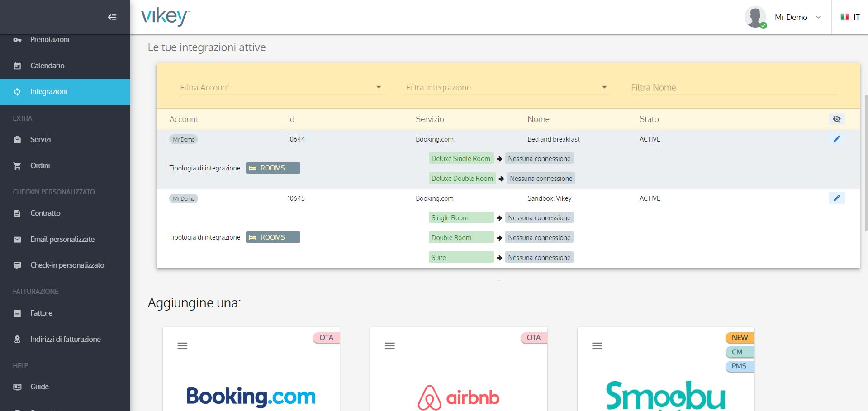The image size is (868, 411).
Task: Open the Filtra Integrazione dropdown
Action: click(x=508, y=87)
